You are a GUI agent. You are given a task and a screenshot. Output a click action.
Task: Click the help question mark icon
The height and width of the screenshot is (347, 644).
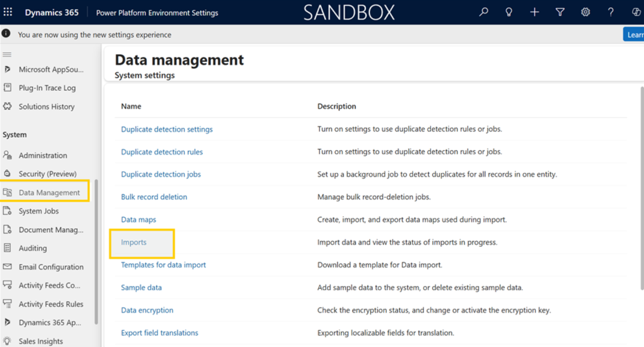pyautogui.click(x=611, y=12)
